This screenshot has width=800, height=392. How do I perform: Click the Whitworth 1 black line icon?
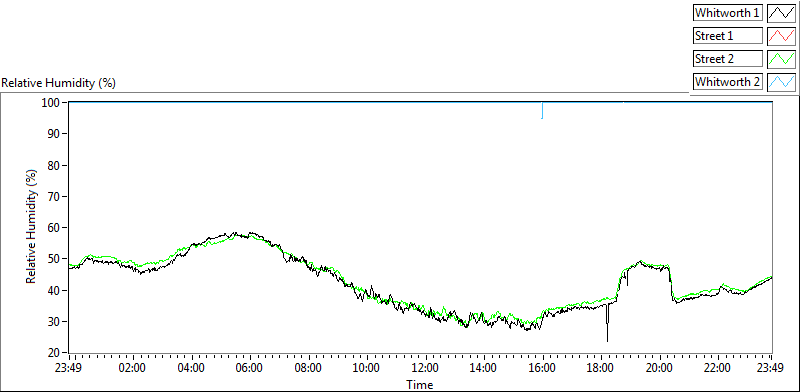point(781,13)
